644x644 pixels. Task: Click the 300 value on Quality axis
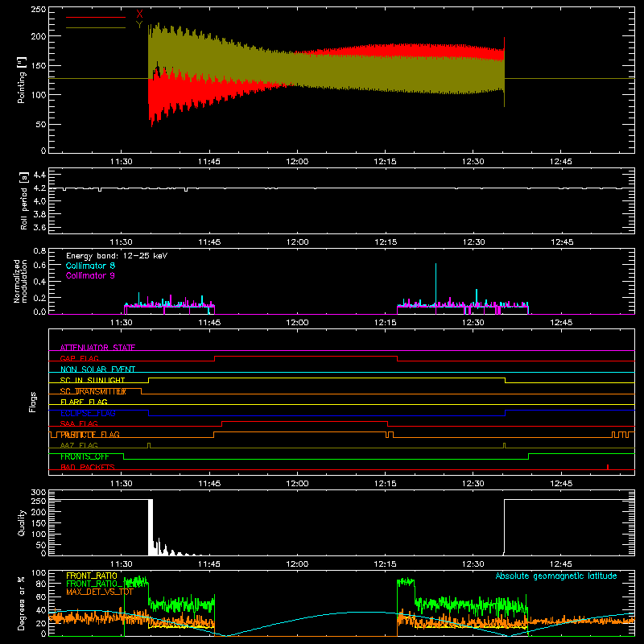pos(39,493)
